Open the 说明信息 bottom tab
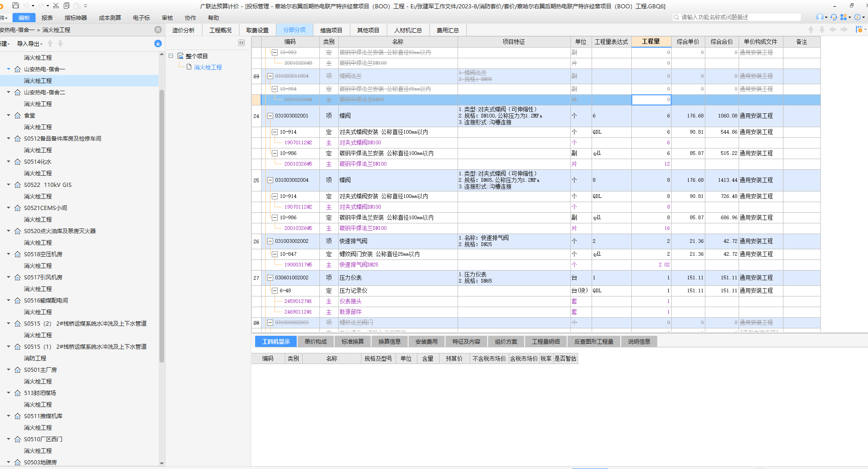 (639, 341)
